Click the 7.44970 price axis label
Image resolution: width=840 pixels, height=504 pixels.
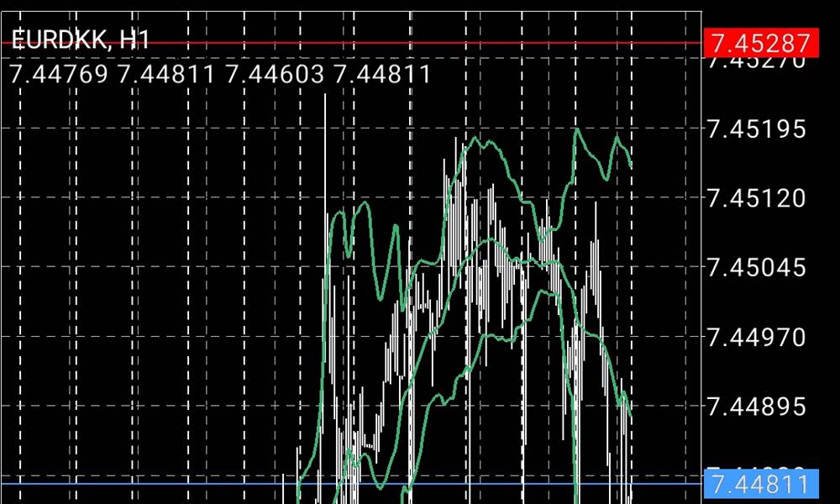pos(757,337)
